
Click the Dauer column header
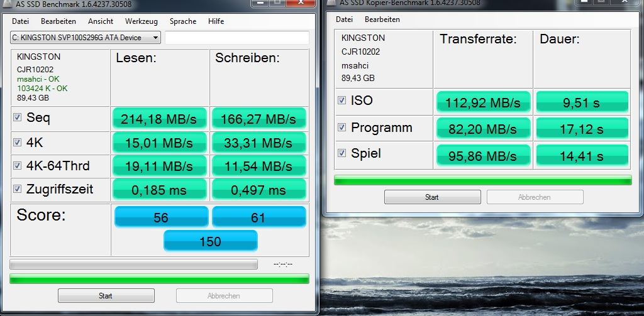559,40
